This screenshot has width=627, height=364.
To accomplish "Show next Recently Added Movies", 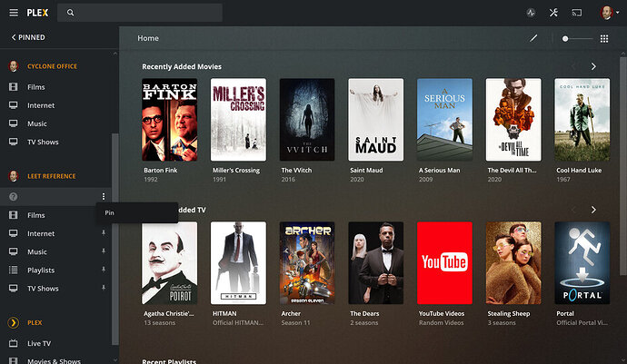I will tap(593, 66).
